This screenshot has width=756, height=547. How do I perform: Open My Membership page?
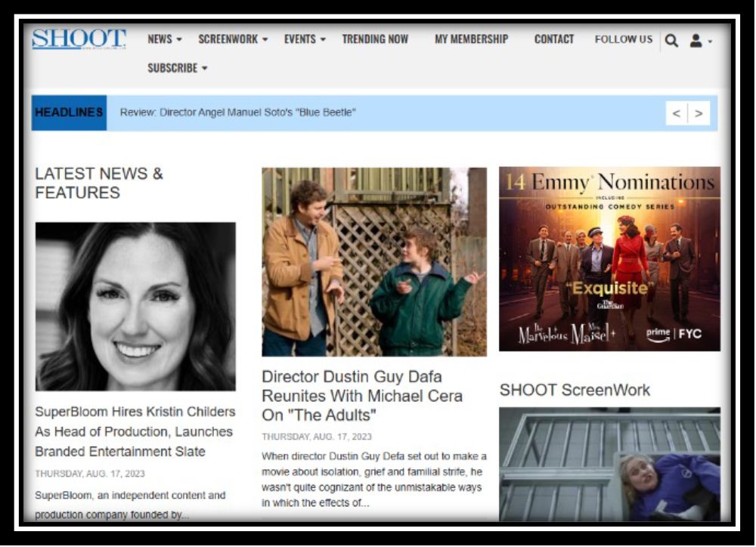click(472, 39)
